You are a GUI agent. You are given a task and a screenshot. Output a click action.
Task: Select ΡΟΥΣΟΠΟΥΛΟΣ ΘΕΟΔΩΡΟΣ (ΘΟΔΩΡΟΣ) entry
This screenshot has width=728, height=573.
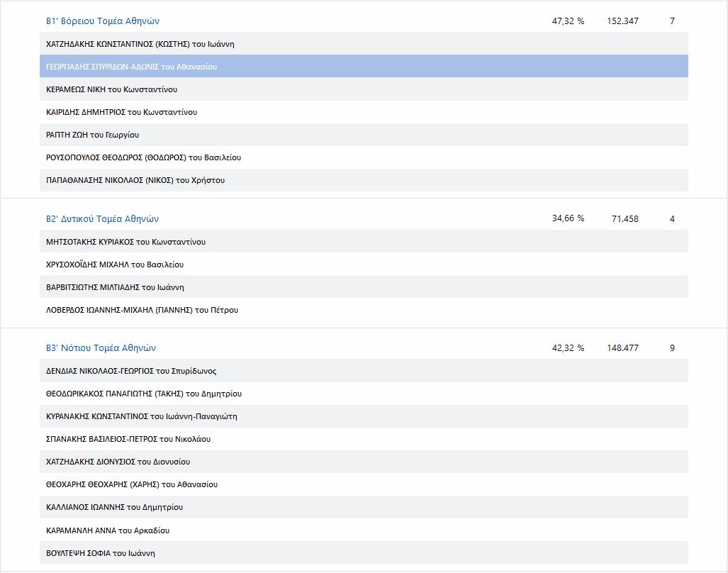143,157
